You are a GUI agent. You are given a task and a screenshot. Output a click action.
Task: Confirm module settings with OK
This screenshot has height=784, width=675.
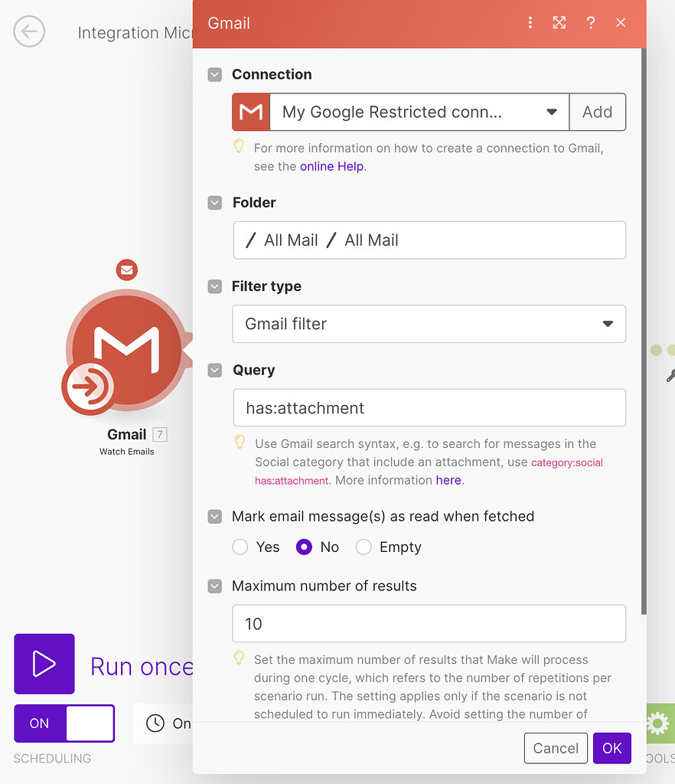[611, 748]
